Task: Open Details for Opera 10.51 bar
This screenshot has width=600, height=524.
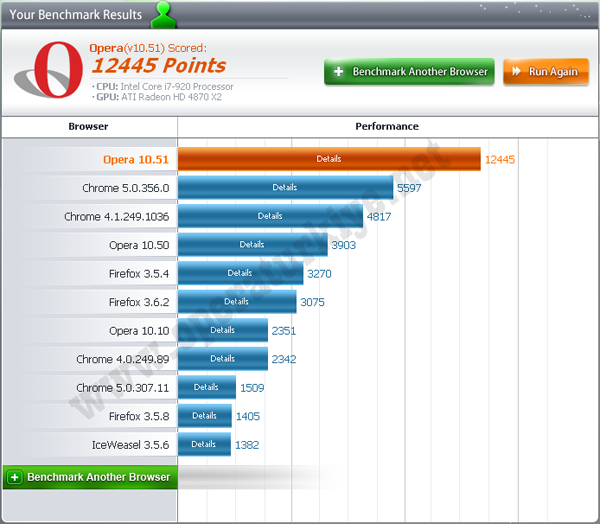Action: click(329, 158)
